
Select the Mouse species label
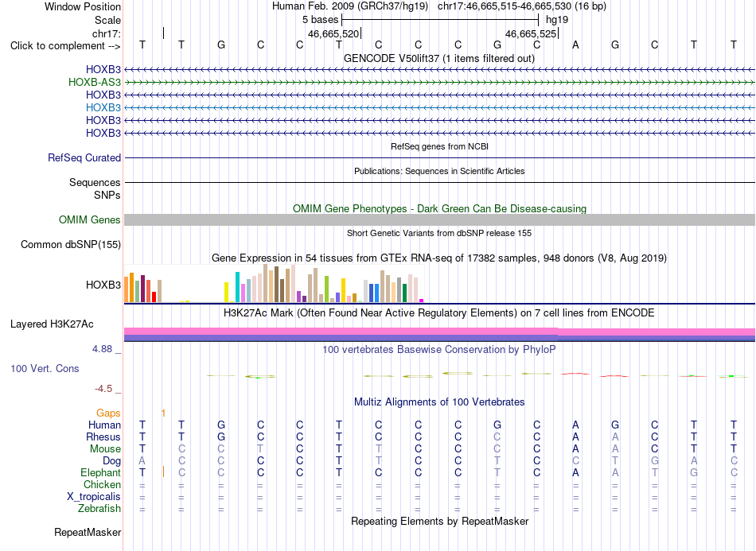105,449
